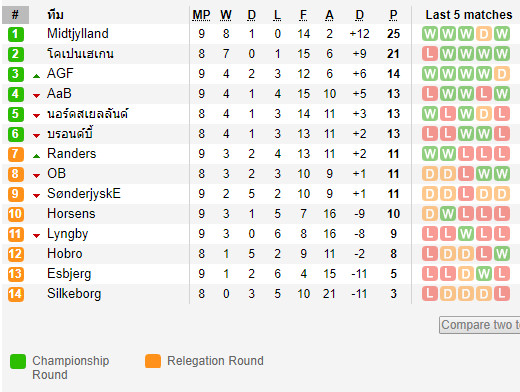Click the rank 7 orange position badge
Screen dimensions: 520x392
tap(16, 154)
